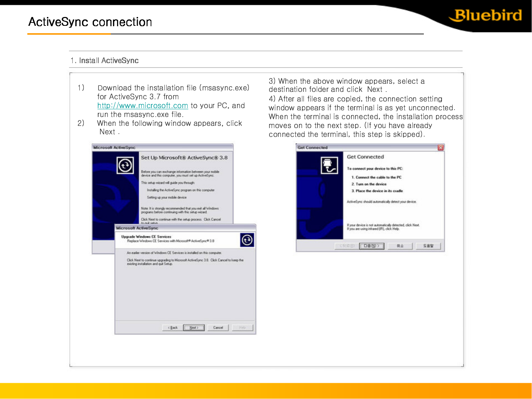Click the 다음(N) next button in Get Connected
Viewport: 532px width, 399px height.
coord(372,246)
